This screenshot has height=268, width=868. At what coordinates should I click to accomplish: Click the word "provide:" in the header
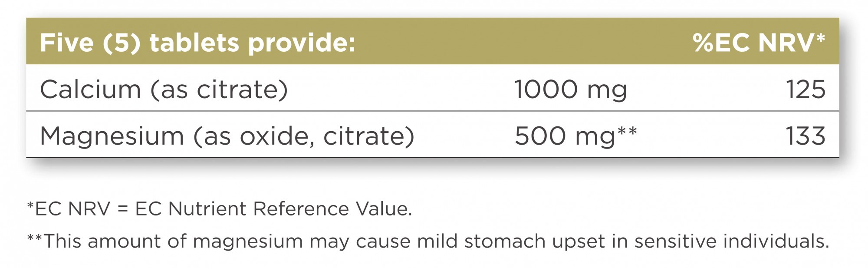coord(302,43)
